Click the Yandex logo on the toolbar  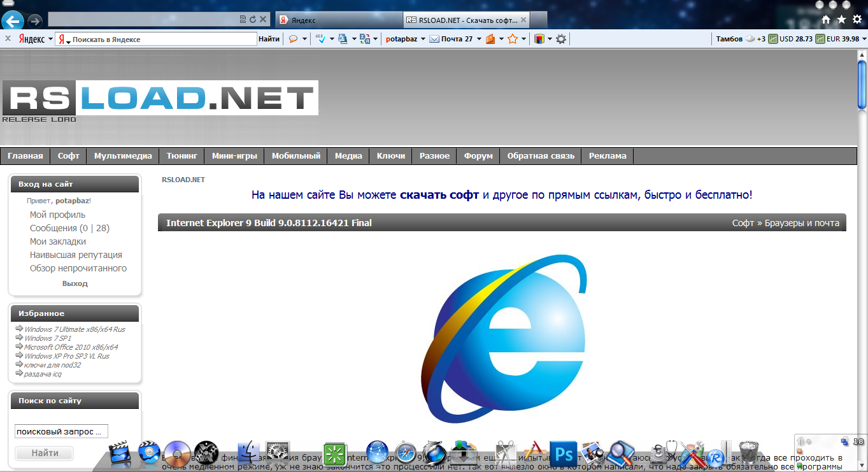31,39
